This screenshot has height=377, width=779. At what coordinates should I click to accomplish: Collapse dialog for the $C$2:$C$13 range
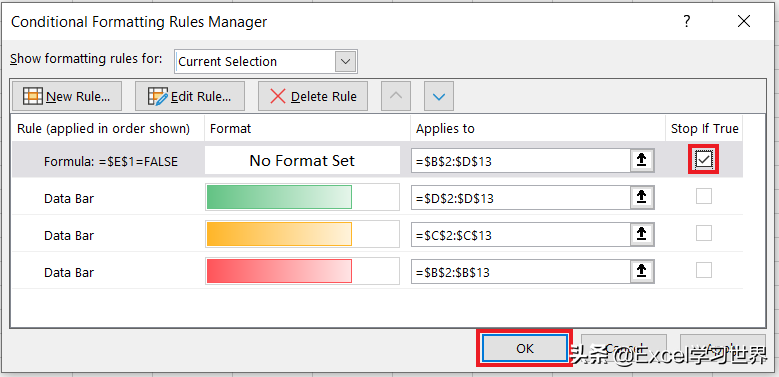(x=642, y=234)
